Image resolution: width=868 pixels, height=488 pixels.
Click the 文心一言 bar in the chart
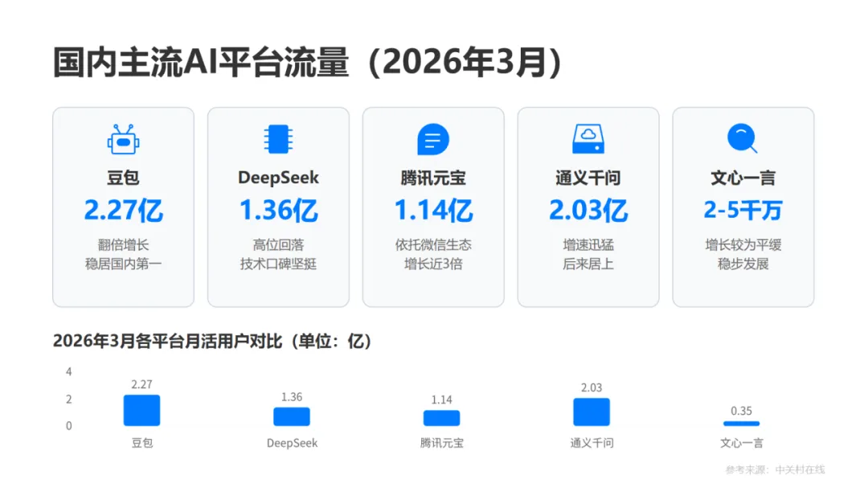point(741,424)
